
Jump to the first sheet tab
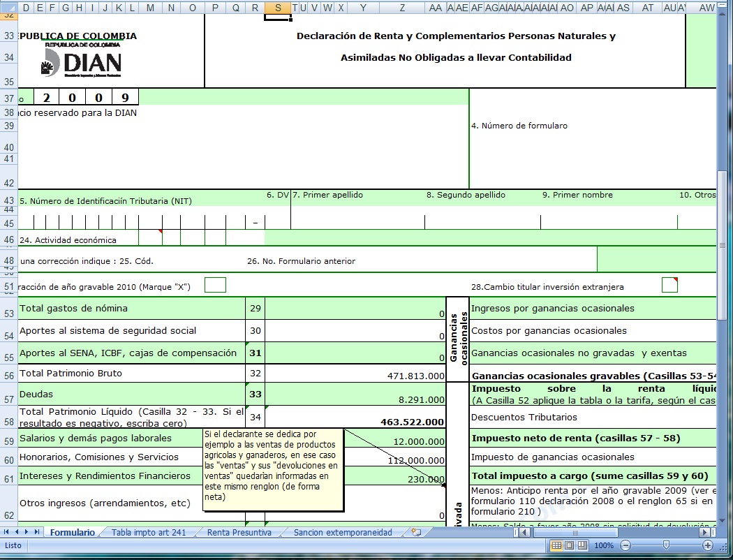coord(6,532)
